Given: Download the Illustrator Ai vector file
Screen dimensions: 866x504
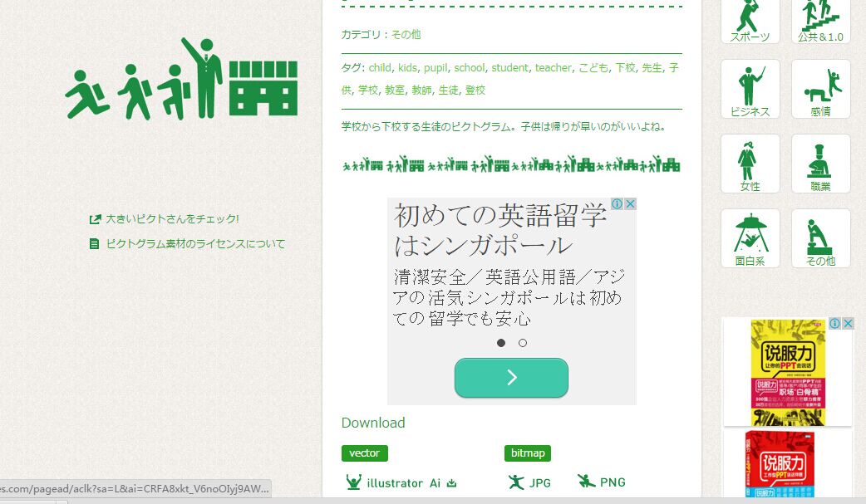Looking at the screenshot, I should pos(401,482).
